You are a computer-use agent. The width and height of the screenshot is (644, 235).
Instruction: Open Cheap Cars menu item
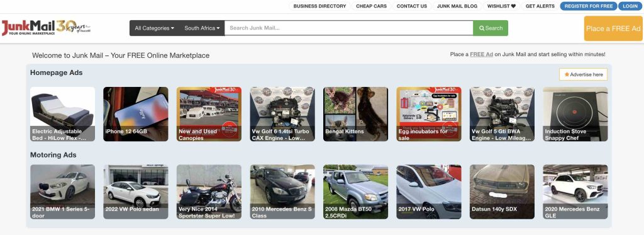pos(371,6)
